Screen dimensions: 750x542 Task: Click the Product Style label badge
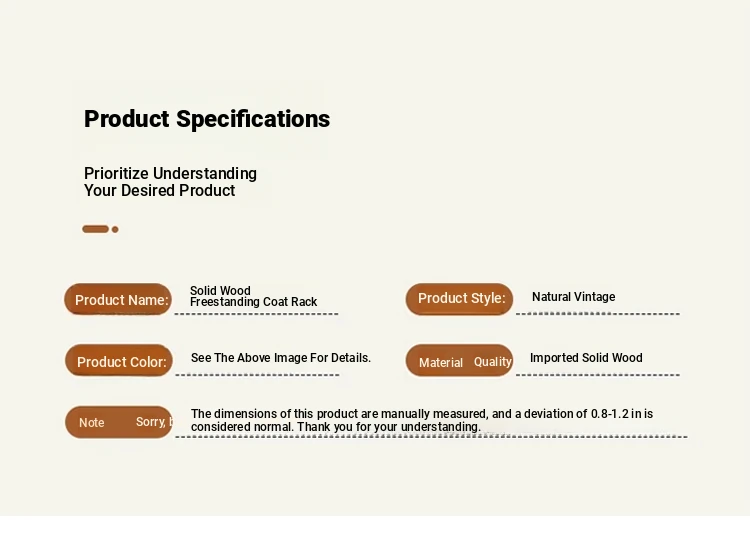pos(459,299)
